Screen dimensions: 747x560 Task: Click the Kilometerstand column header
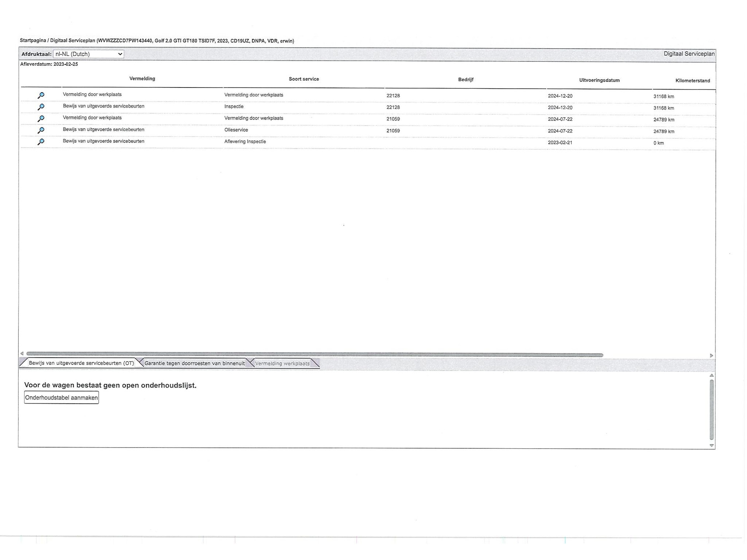coord(693,80)
